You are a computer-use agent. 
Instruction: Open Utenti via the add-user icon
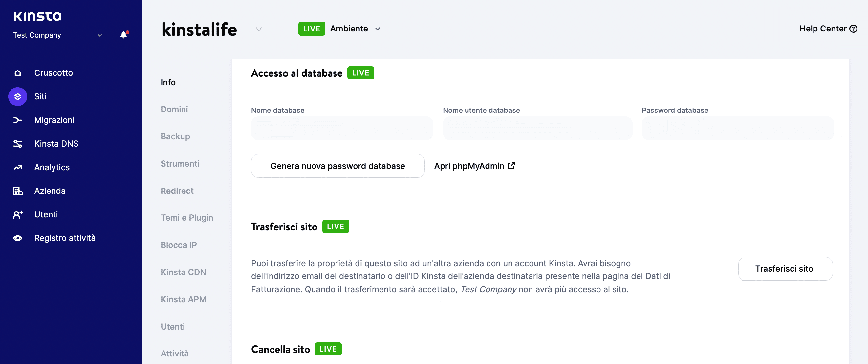click(x=17, y=214)
